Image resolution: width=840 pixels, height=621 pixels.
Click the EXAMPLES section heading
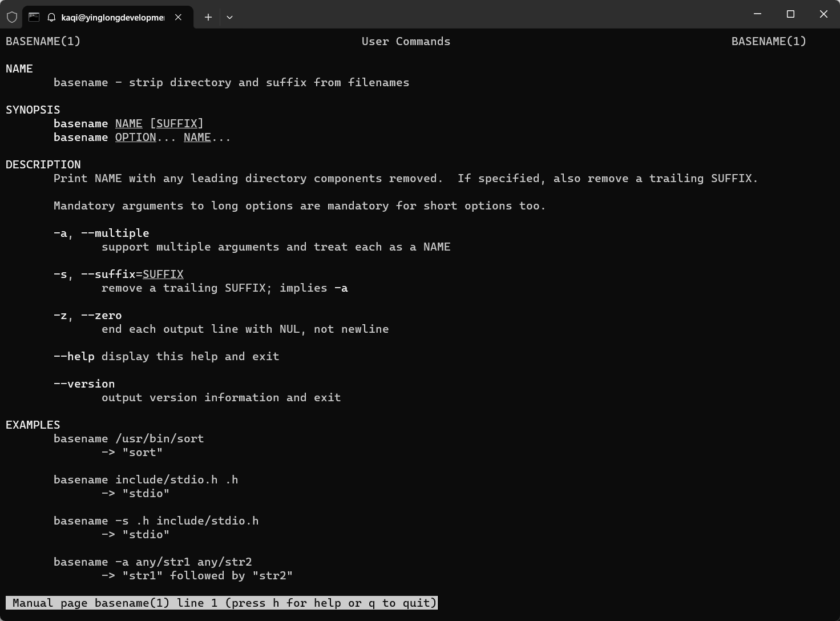pyautogui.click(x=33, y=425)
